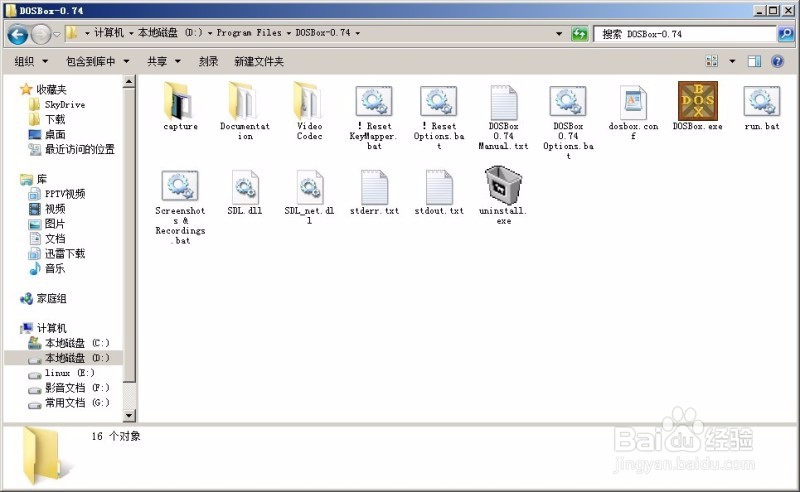Click Program Files in address path
The image size is (800, 492).
249,33
